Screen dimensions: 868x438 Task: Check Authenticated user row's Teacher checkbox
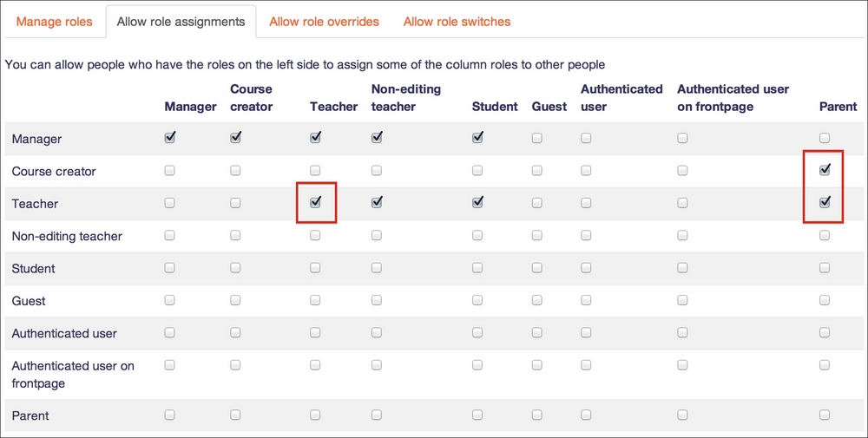point(315,332)
